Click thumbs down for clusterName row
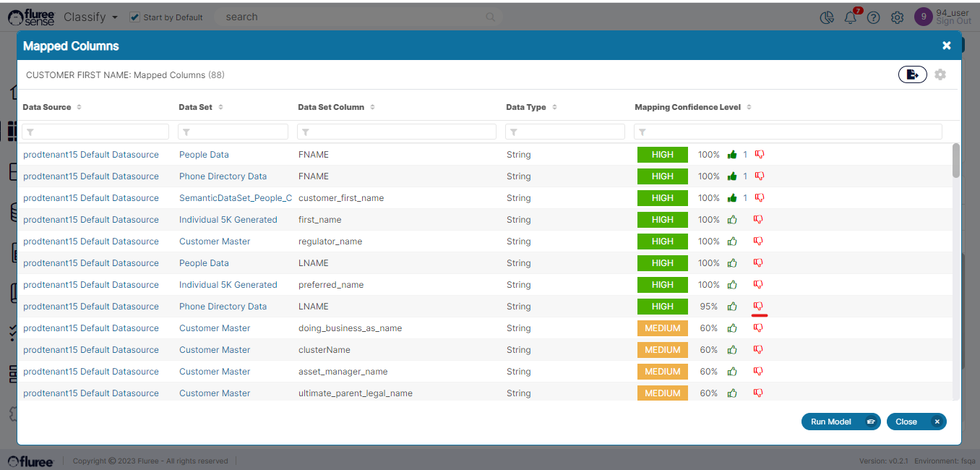Image resolution: width=980 pixels, height=470 pixels. (x=759, y=350)
